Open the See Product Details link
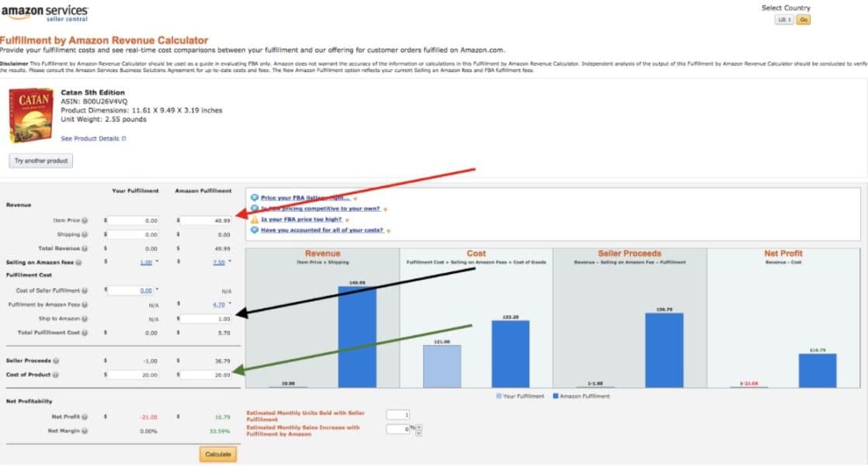 click(x=90, y=139)
